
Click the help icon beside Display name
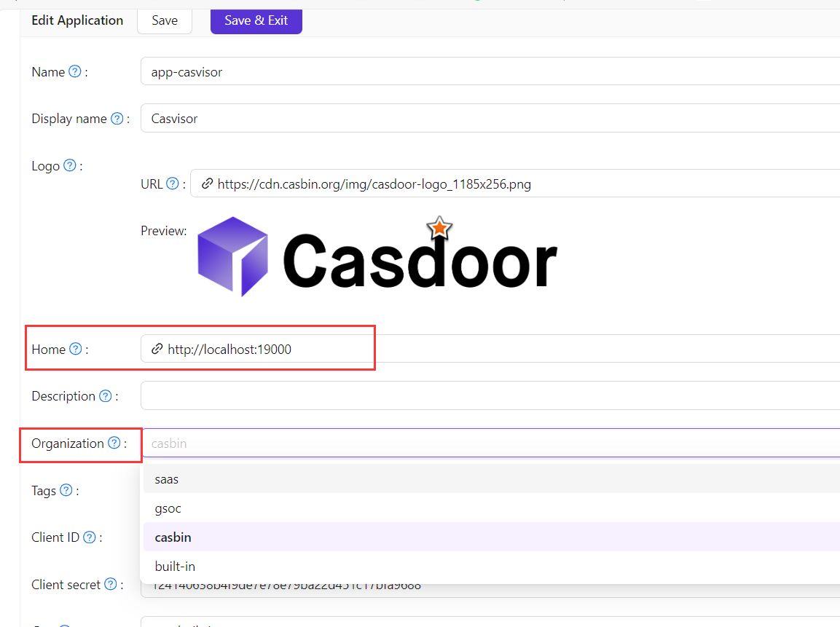(x=117, y=119)
